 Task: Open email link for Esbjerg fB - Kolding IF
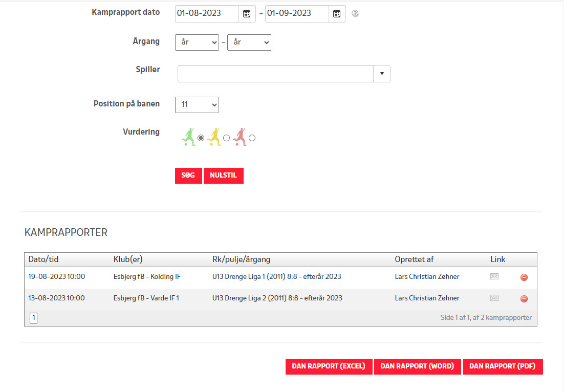[494, 277]
